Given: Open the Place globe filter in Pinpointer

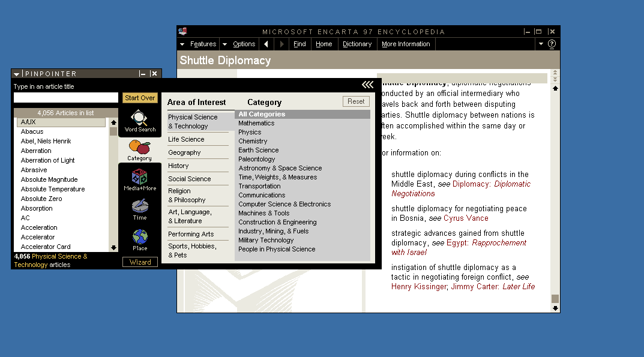Looking at the screenshot, I should tap(140, 240).
